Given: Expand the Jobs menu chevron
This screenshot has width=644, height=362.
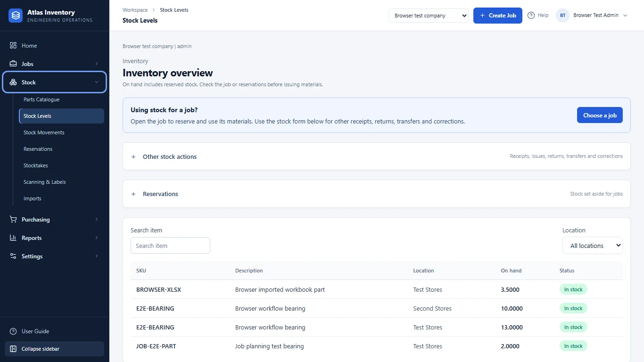Looking at the screenshot, I should 97,64.
